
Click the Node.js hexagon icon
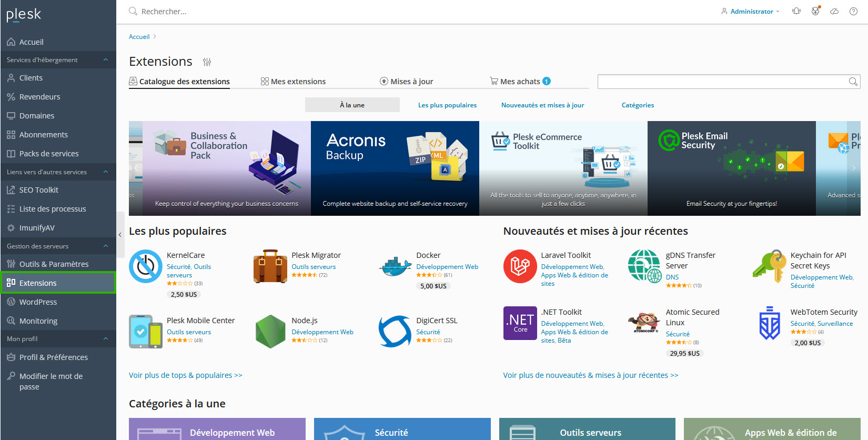pyautogui.click(x=270, y=332)
